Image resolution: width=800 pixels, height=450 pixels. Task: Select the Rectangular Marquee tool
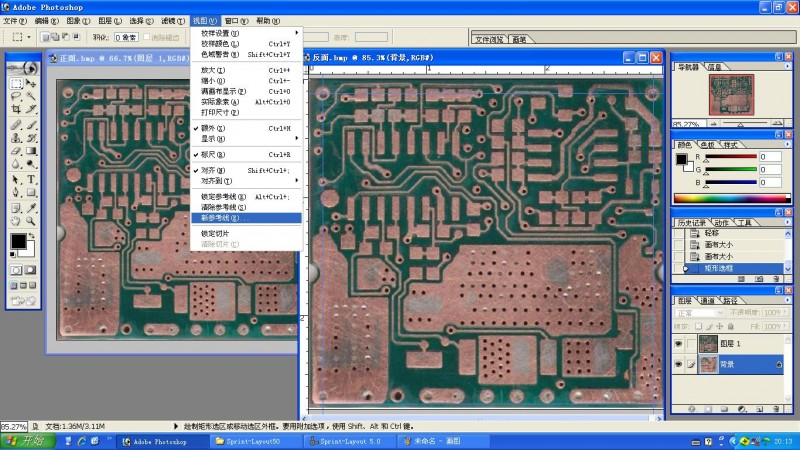[x=16, y=84]
